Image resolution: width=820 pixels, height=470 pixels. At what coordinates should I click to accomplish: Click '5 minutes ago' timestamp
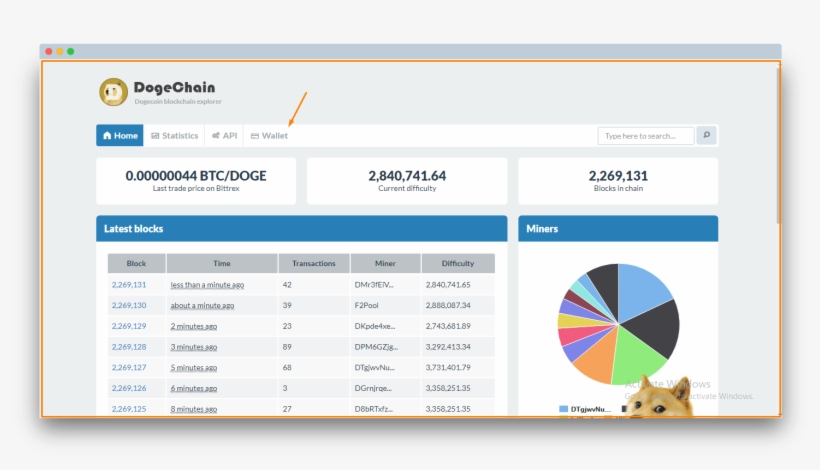pos(193,368)
